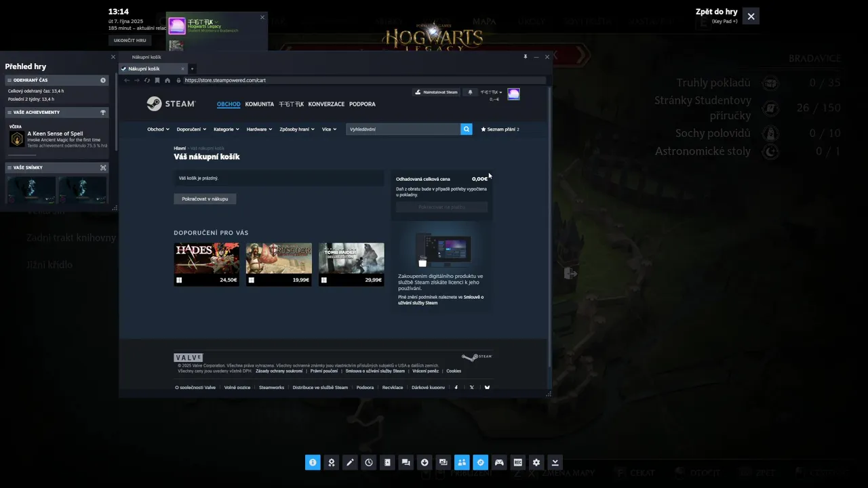Collapse overlay toolbar with the down-arrow icon
The height and width of the screenshot is (488, 868).
[555, 462]
